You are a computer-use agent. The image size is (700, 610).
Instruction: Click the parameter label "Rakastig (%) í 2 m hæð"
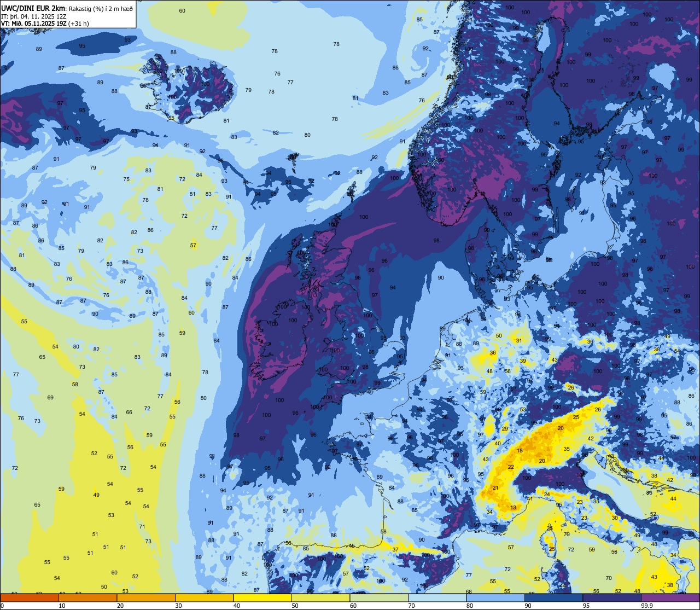[100, 9]
